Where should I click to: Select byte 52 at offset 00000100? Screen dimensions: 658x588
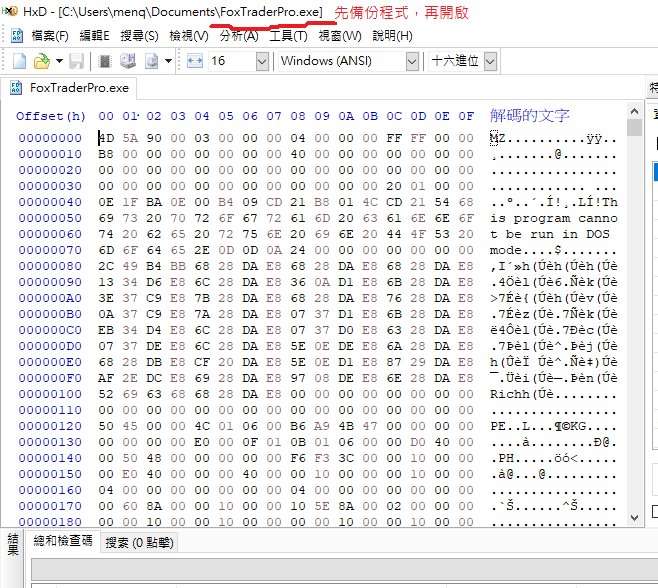106,394
